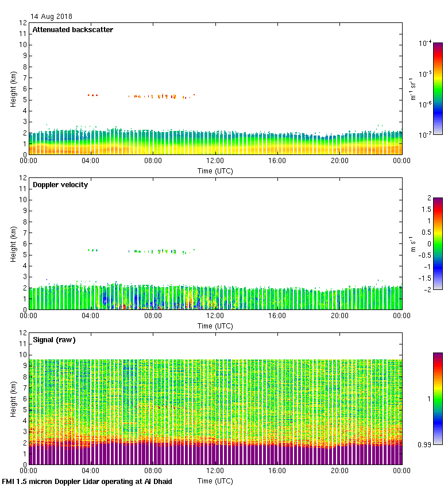
Task: Click the FMI Doppler Lidar footer caption
Action: (87, 482)
